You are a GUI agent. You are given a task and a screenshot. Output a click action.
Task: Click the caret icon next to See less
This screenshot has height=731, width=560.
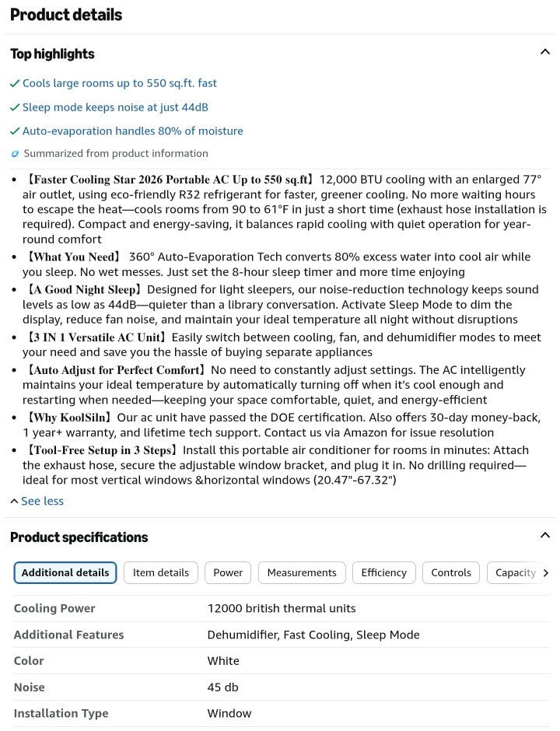coord(14,501)
